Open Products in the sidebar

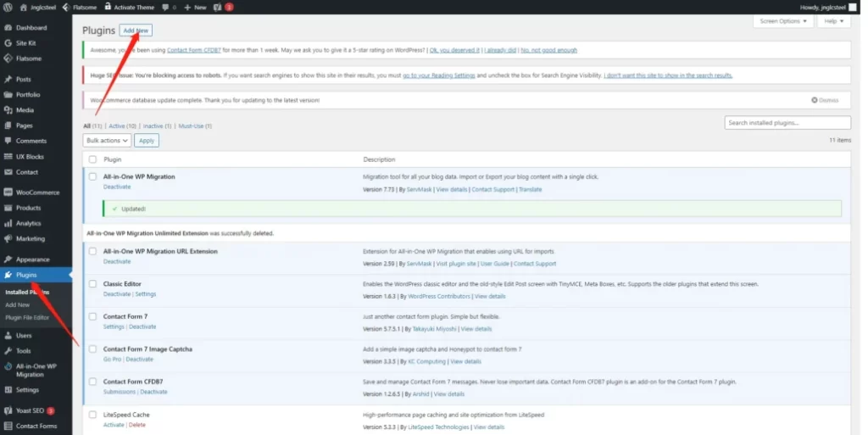pyautogui.click(x=28, y=208)
